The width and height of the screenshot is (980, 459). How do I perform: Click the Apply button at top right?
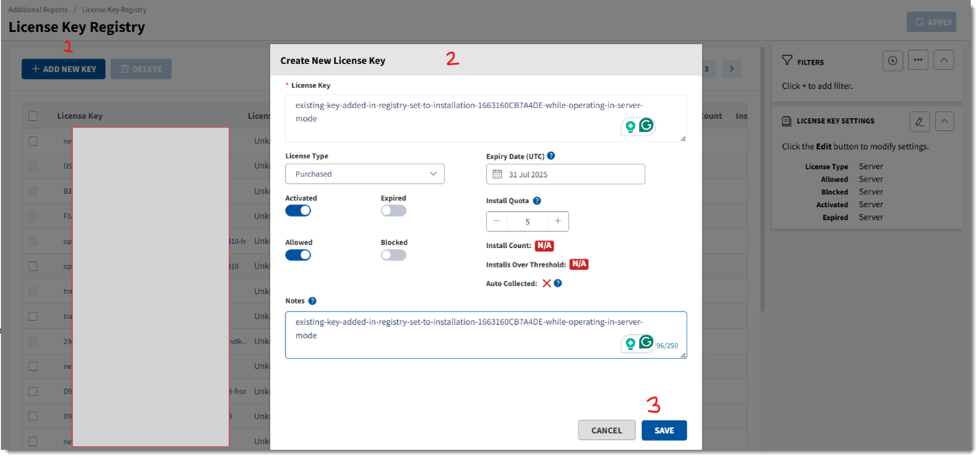[x=932, y=22]
